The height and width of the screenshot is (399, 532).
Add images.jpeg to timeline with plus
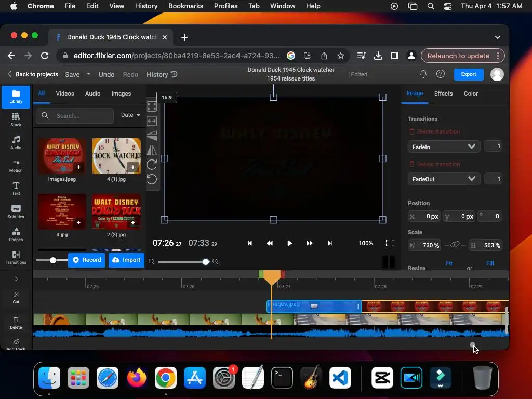(x=78, y=167)
